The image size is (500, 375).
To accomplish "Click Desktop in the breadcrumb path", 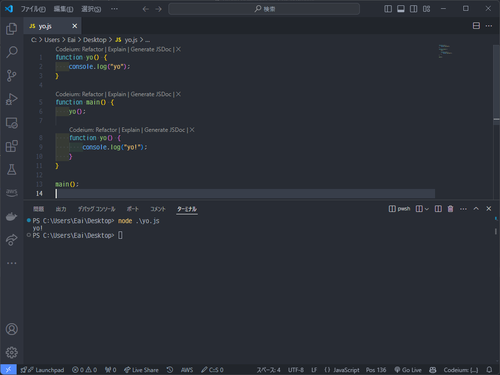I will [x=95, y=40].
